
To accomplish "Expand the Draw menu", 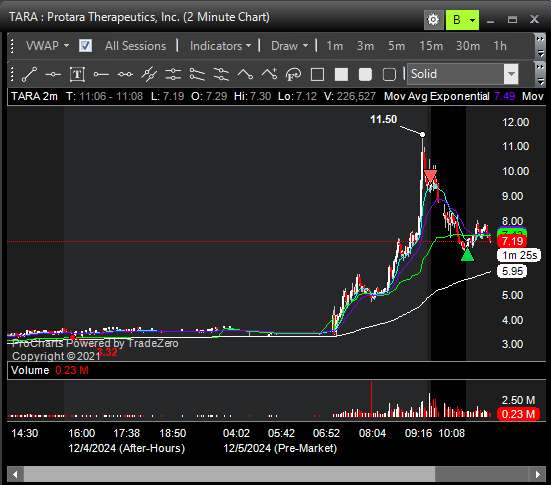I will [x=290, y=46].
